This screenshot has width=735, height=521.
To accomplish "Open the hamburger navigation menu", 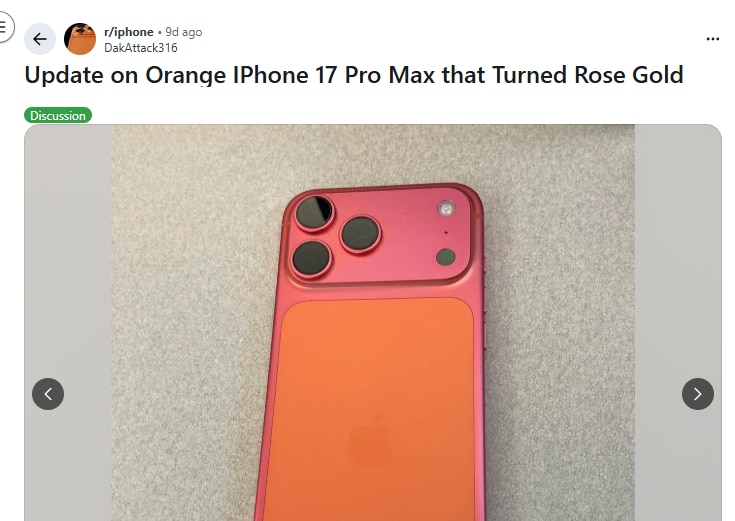I will click(4, 27).
